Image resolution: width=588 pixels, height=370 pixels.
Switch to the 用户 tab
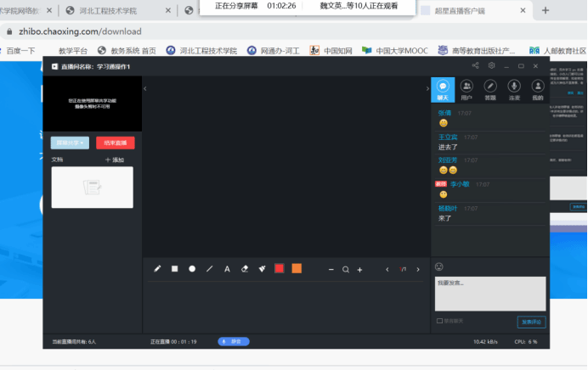tap(466, 88)
